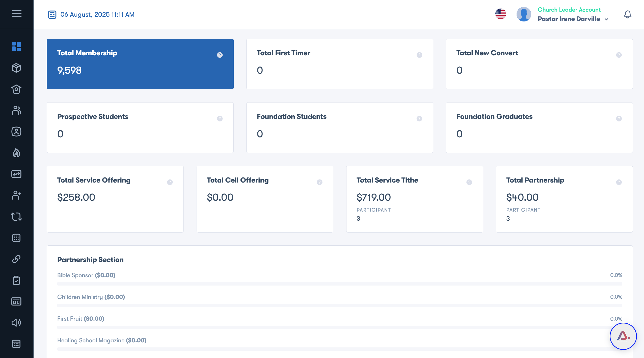Click the calendar note icon beside the date
Image resolution: width=644 pixels, height=358 pixels.
[x=52, y=15]
